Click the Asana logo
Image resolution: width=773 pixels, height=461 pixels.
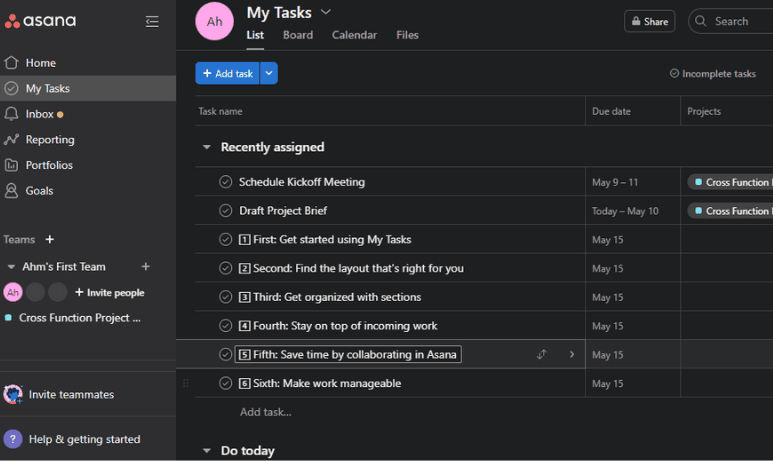tap(40, 21)
